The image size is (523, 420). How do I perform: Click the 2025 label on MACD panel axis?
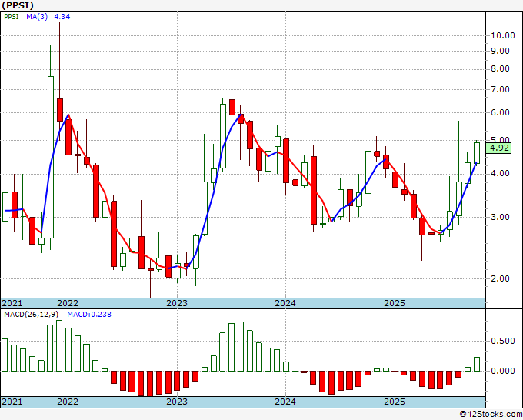click(395, 402)
